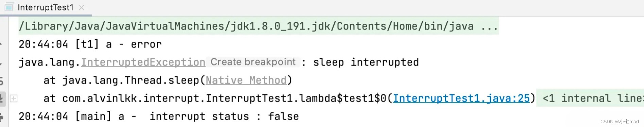
Task: Open the Native Method link
Action: [x=246, y=80]
